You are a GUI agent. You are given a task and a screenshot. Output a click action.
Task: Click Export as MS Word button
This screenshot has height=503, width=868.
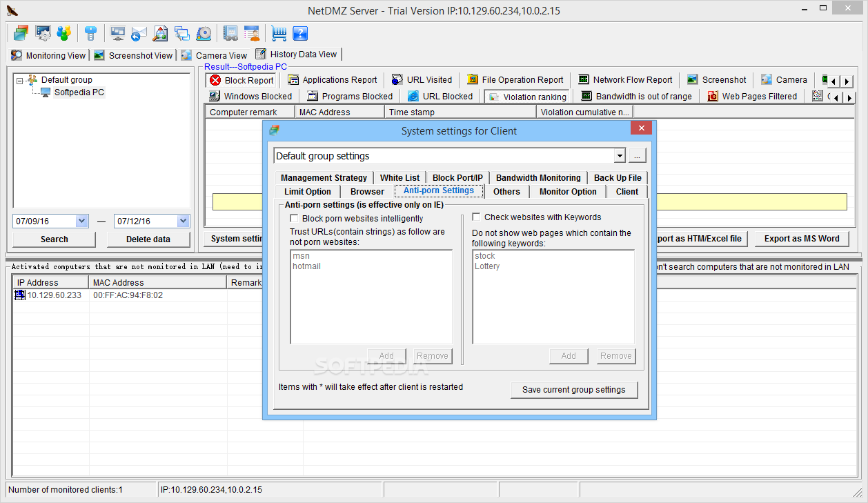coord(802,239)
